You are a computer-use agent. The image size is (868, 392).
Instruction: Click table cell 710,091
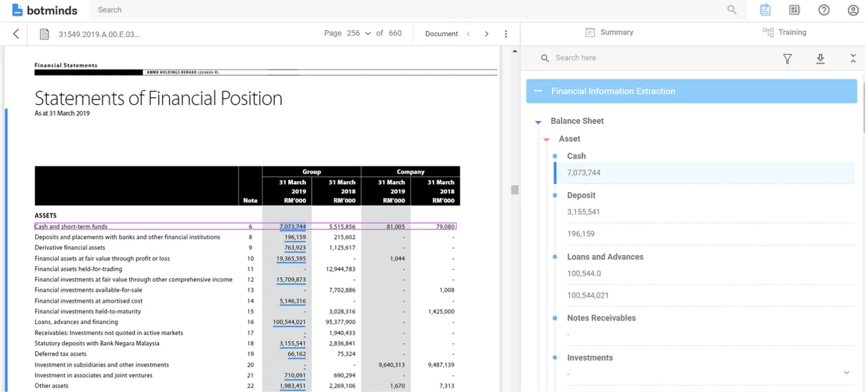[x=295, y=376]
